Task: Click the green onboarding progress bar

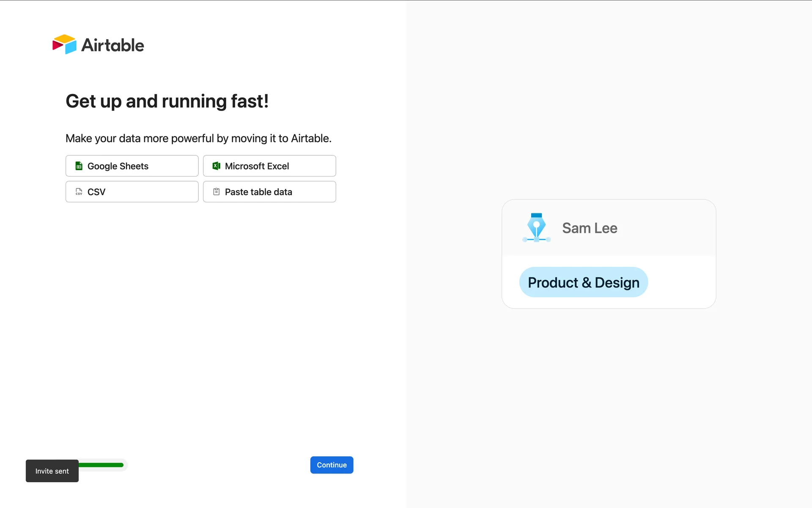Action: (x=102, y=465)
